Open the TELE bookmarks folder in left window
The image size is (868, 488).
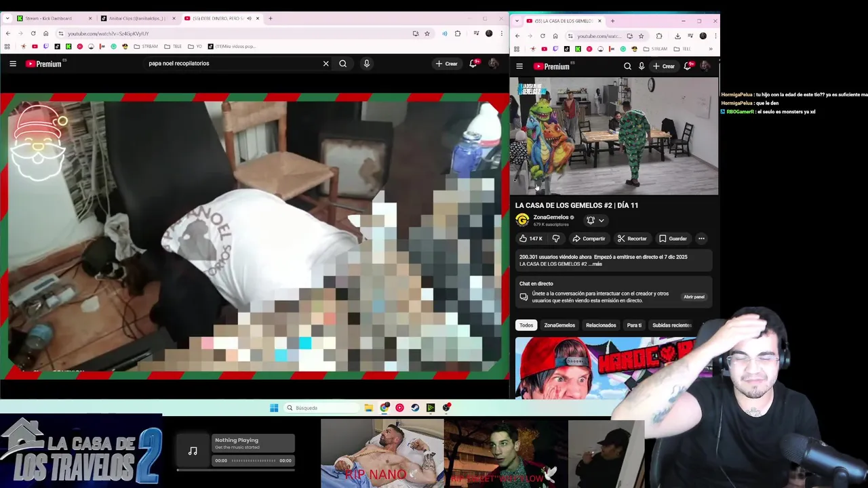click(x=173, y=47)
